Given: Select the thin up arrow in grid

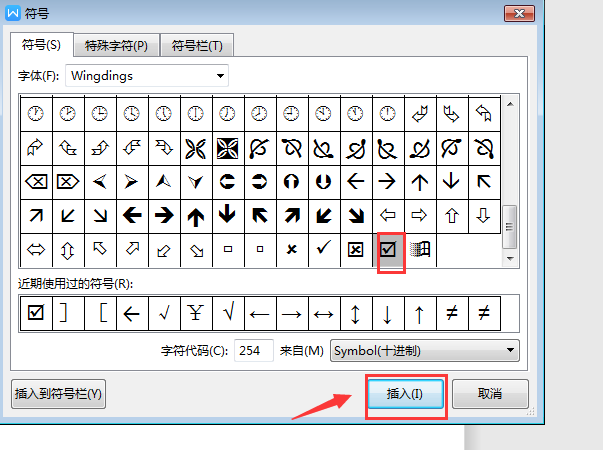Looking at the screenshot, I should pyautogui.click(x=420, y=182).
